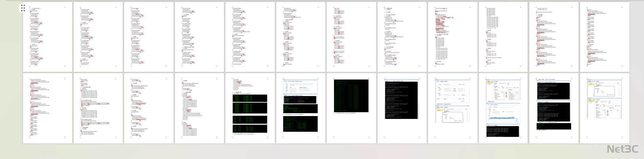Screen dimensions: 644x159
Task: Click the top black terminal image on page 23
Action: tap(554, 91)
